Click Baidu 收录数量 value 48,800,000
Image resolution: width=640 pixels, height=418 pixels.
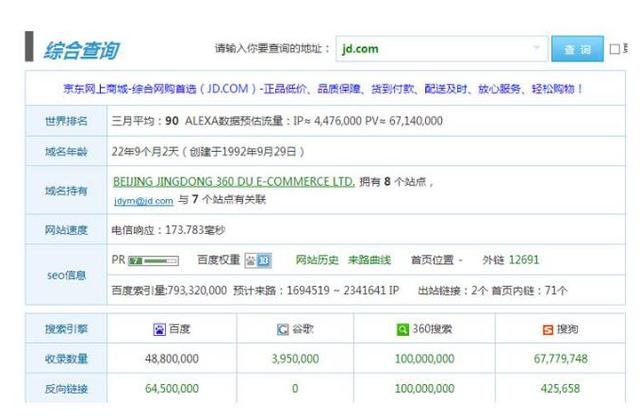pyautogui.click(x=172, y=359)
